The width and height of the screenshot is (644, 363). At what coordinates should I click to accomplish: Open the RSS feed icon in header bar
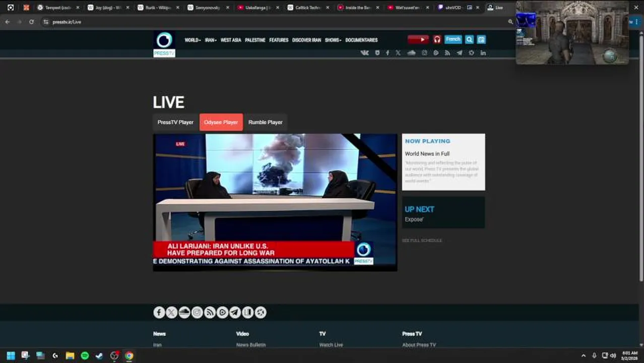click(x=447, y=53)
